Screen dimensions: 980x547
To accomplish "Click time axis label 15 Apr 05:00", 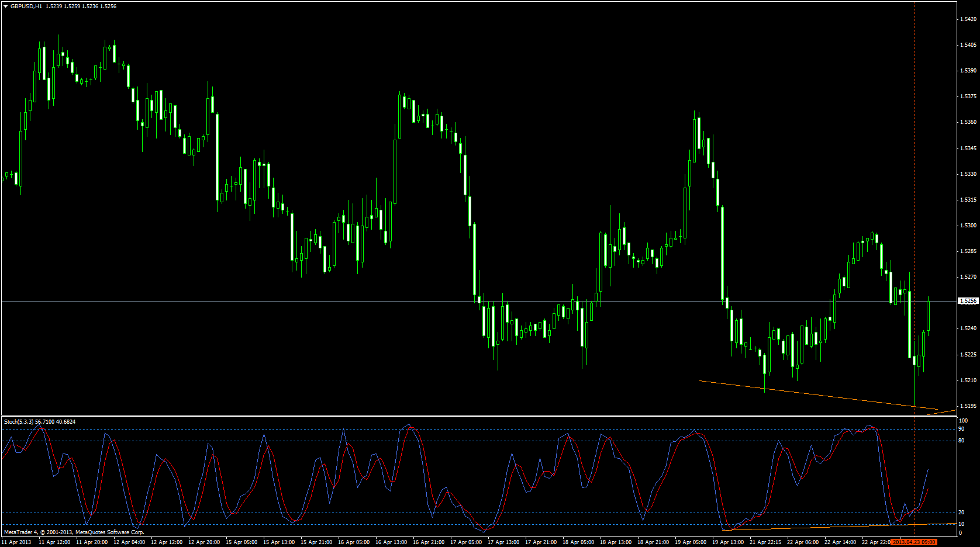I will pos(241,542).
